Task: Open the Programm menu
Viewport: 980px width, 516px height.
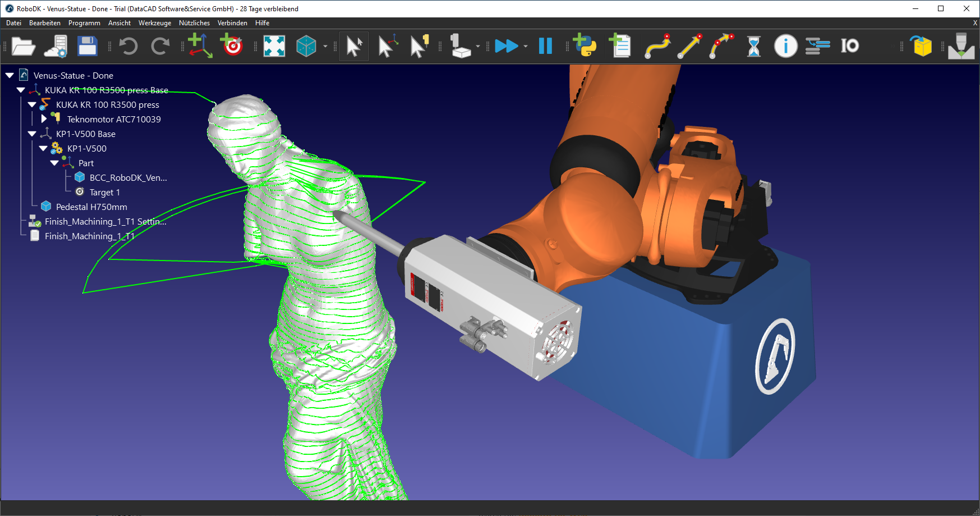Action: coord(84,23)
